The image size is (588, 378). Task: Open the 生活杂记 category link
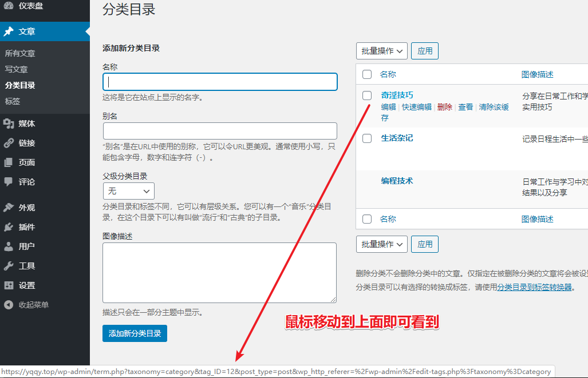pos(397,138)
